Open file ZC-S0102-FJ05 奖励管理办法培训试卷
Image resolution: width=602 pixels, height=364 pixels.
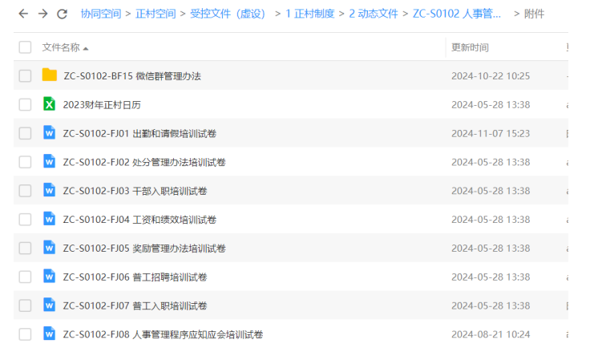click(x=144, y=248)
